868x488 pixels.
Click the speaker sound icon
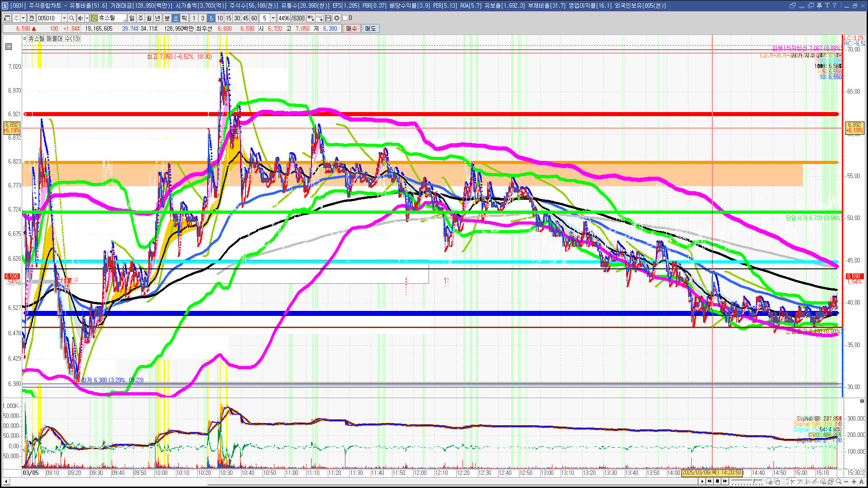coord(80,18)
